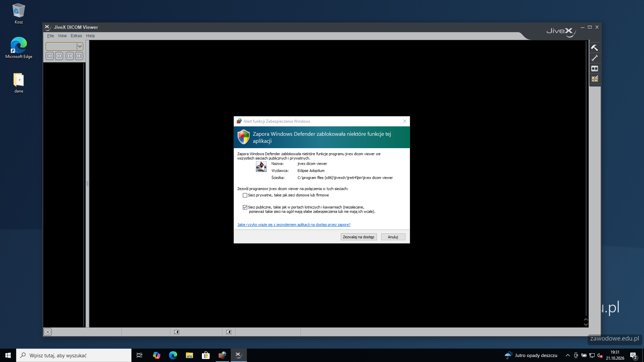Click the Windows Start button
The height and width of the screenshot is (362, 644).
(8, 355)
